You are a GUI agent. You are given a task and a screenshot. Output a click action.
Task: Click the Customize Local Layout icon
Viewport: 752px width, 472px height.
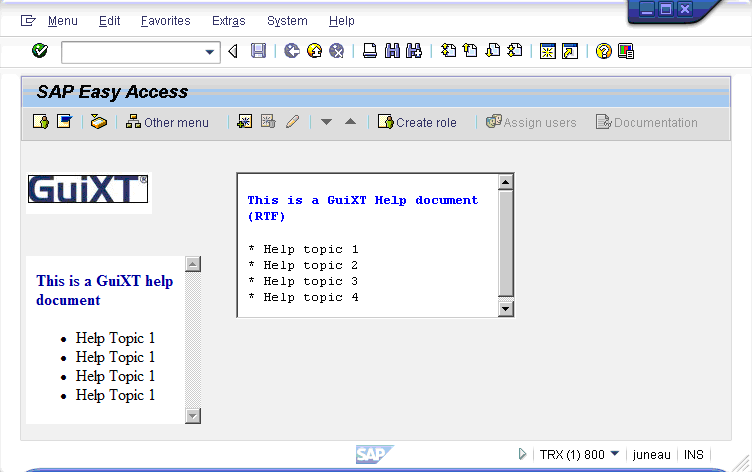[x=626, y=51]
